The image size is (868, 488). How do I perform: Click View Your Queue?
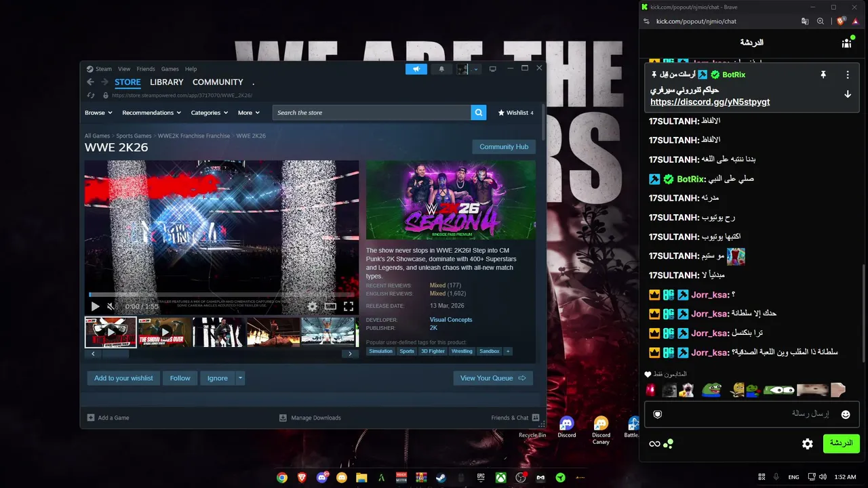tap(493, 378)
